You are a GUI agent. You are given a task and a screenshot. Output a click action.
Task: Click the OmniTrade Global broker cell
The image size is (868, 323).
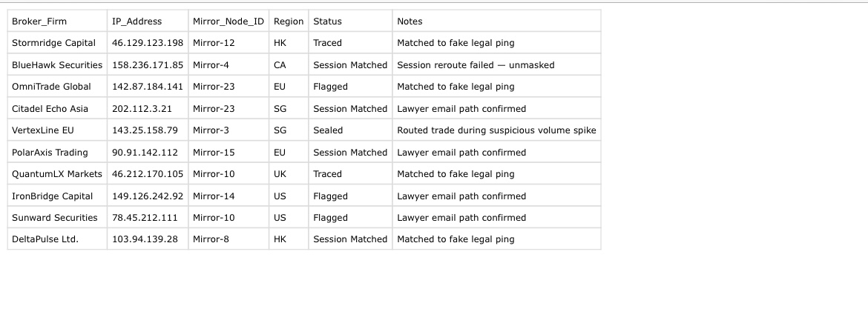(57, 86)
